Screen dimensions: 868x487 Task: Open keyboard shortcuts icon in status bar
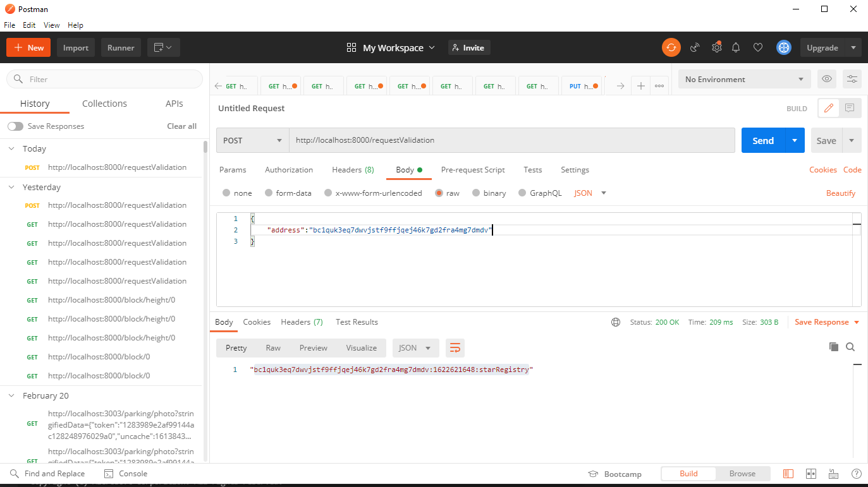[834, 474]
